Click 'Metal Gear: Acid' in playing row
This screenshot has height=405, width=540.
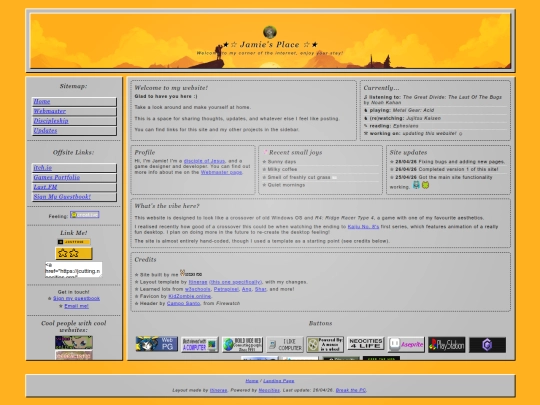pos(413,110)
